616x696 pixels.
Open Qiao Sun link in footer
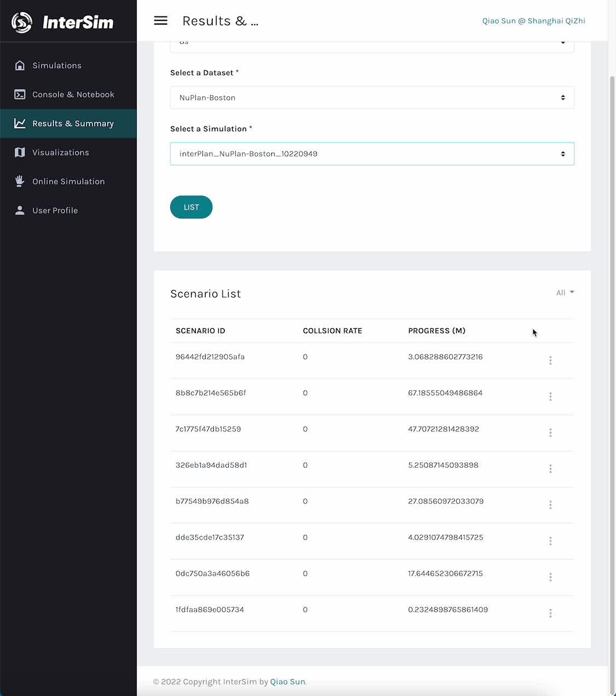287,682
